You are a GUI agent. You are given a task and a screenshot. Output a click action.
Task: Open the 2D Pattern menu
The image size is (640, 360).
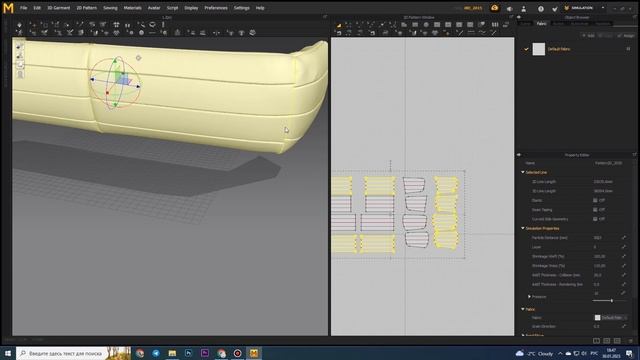click(x=87, y=8)
